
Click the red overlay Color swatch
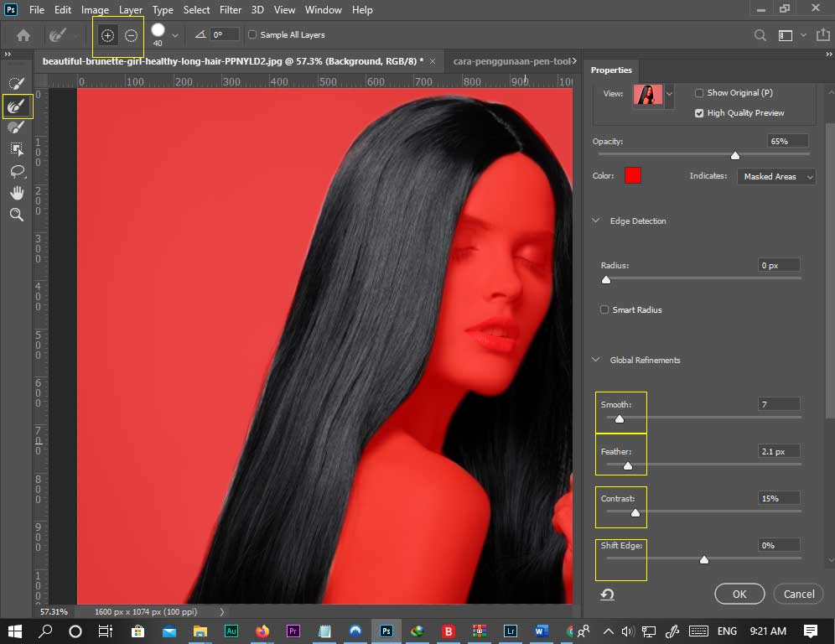coord(633,175)
